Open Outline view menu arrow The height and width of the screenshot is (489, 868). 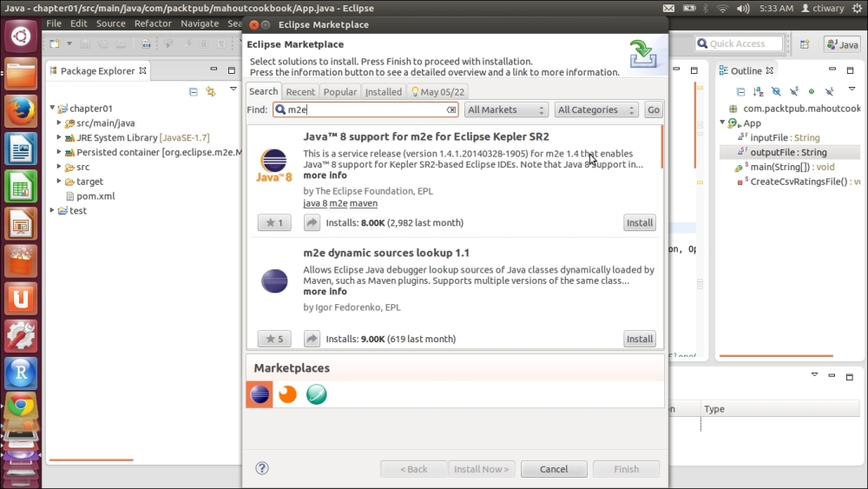(852, 89)
